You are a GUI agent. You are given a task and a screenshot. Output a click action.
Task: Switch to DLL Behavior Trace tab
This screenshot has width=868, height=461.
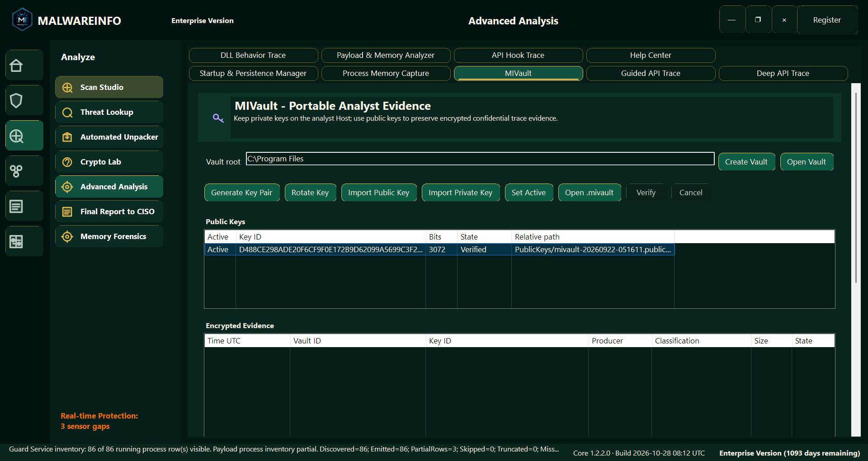(x=253, y=55)
